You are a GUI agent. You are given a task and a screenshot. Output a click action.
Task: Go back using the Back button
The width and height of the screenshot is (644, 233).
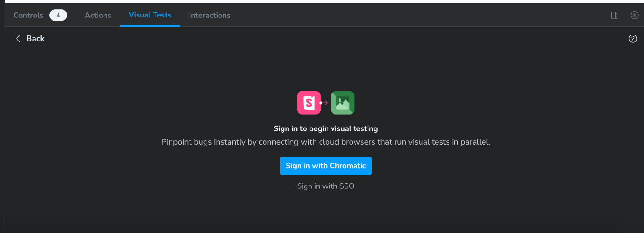click(30, 39)
